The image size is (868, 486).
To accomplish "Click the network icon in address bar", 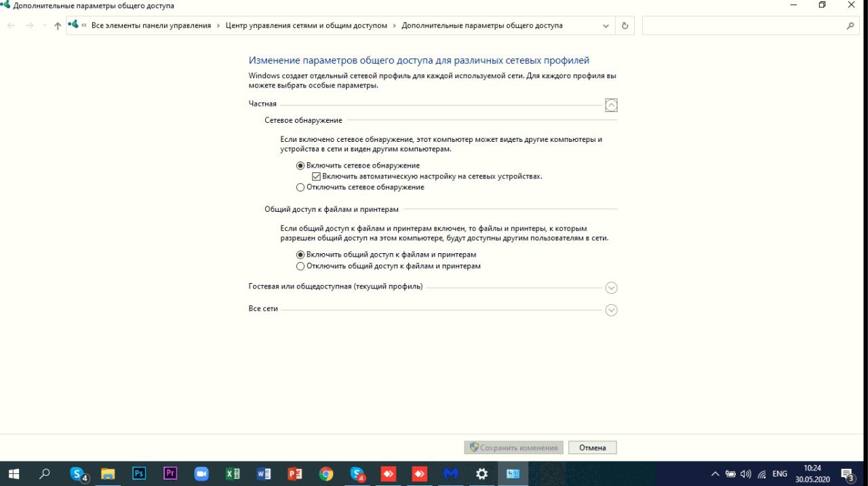I will click(73, 25).
